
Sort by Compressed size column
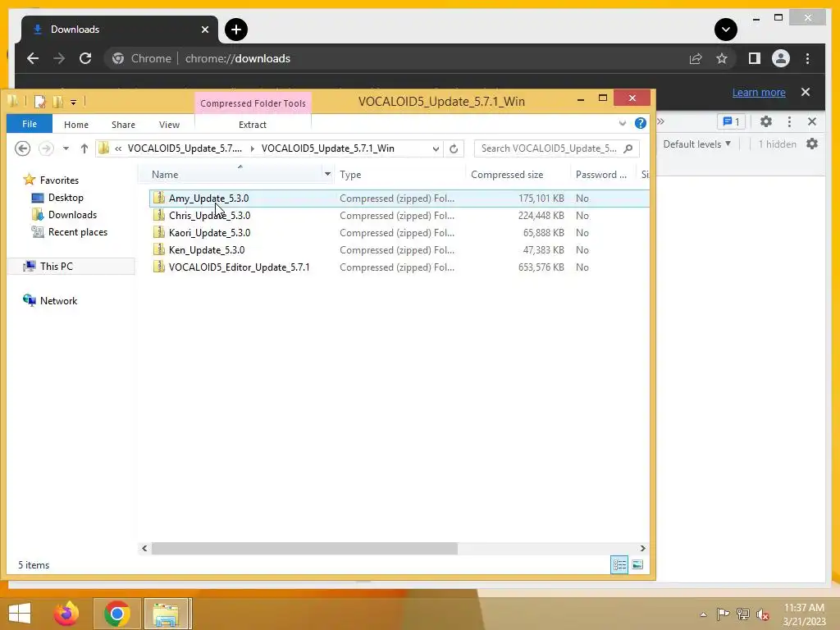507,174
